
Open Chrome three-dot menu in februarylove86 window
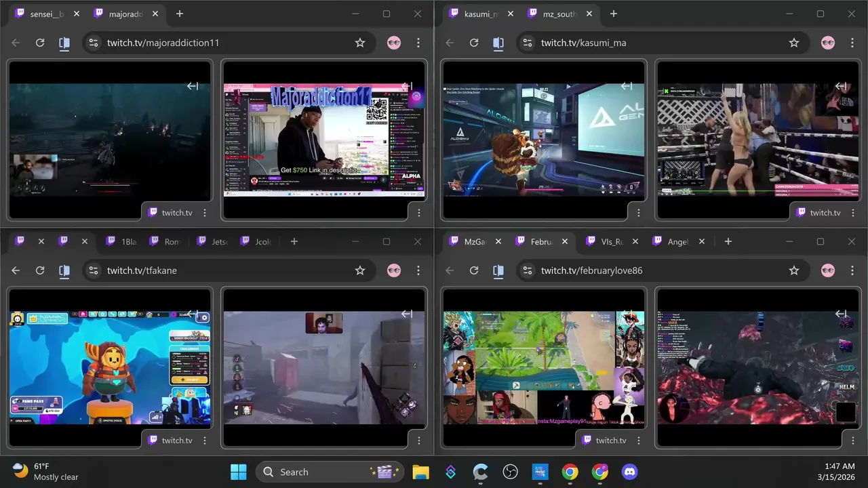(x=852, y=270)
